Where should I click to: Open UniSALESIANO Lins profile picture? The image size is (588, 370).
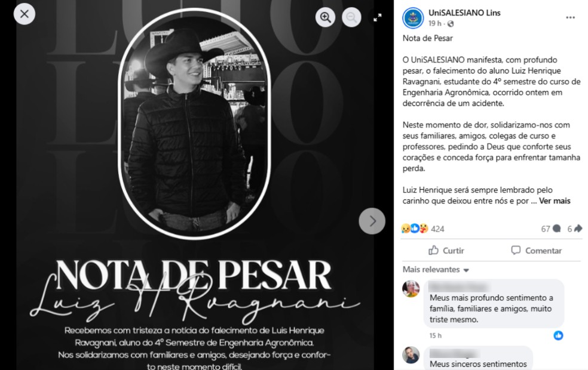click(413, 18)
